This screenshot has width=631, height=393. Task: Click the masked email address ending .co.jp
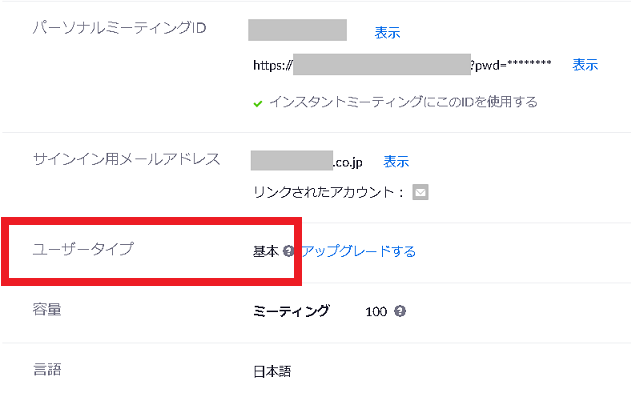pos(306,161)
